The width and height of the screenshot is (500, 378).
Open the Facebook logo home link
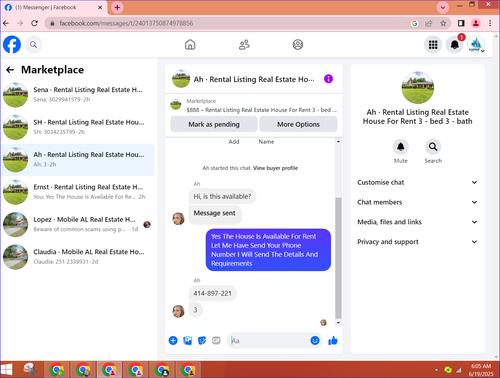[12, 44]
